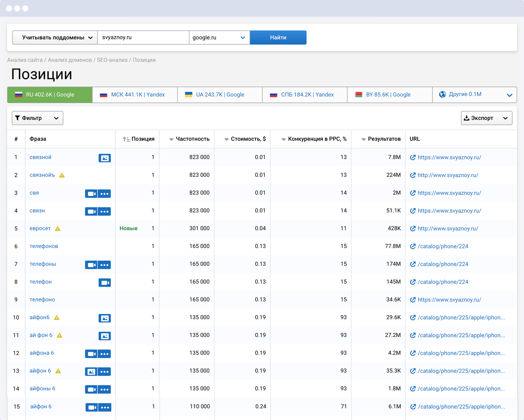The width and height of the screenshot is (524, 420).
Task: Open телефоно phrase link
Action: tap(42, 300)
